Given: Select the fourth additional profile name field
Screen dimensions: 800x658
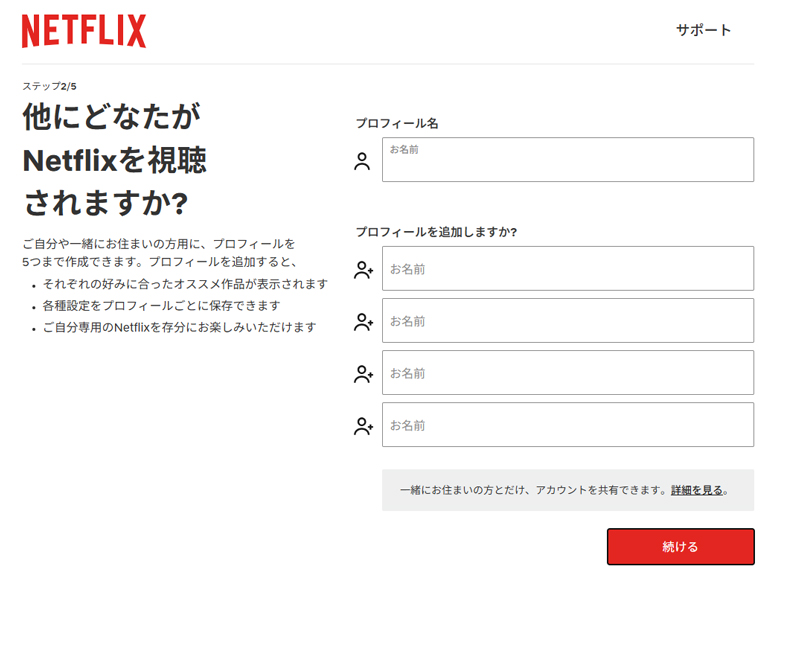Looking at the screenshot, I should pyautogui.click(x=567, y=425).
